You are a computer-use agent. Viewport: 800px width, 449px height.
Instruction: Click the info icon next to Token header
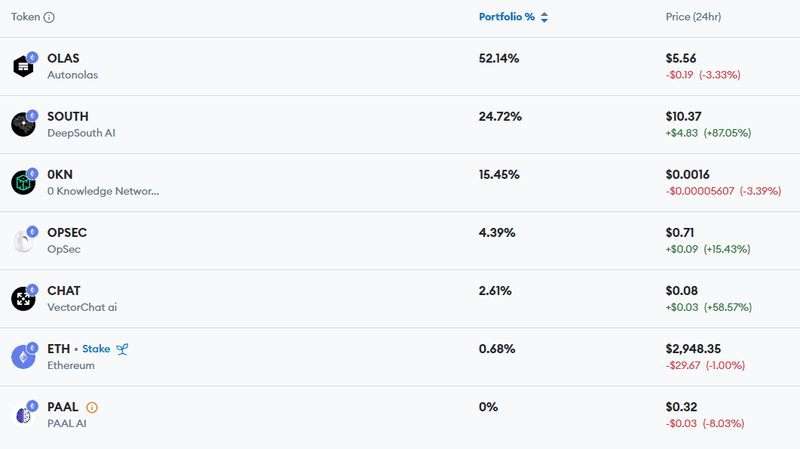click(50, 17)
